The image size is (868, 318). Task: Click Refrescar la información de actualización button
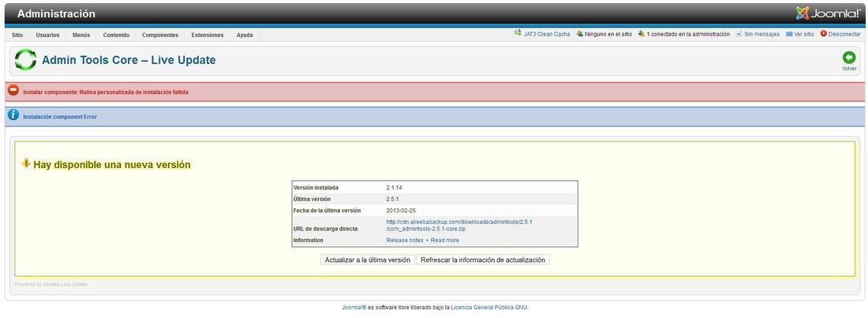[483, 260]
